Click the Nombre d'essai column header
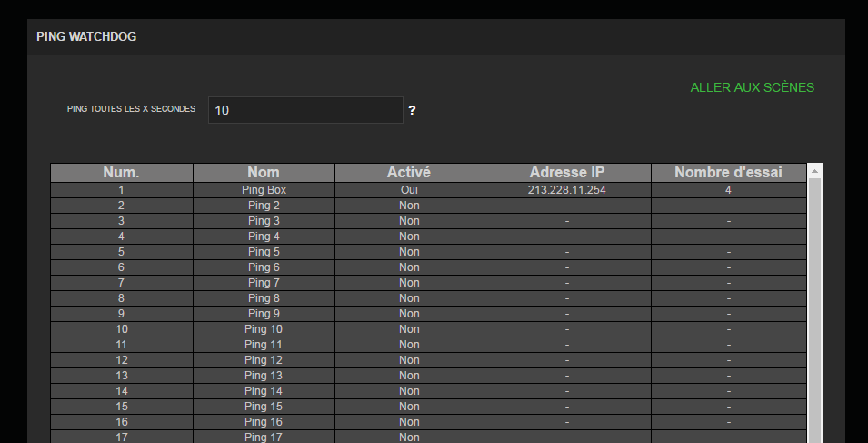The height and width of the screenshot is (443, 868). [x=728, y=172]
